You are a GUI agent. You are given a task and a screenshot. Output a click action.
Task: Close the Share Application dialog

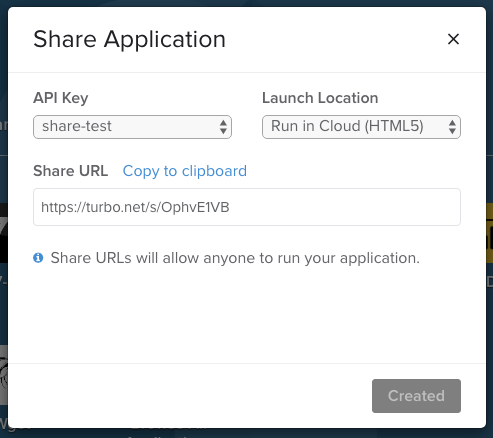[x=453, y=39]
